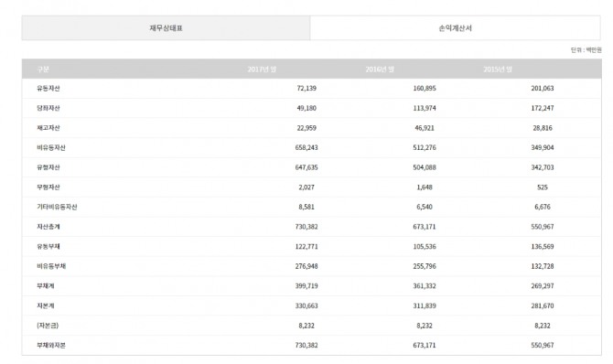Click the value 342,703

pyautogui.click(x=543, y=167)
